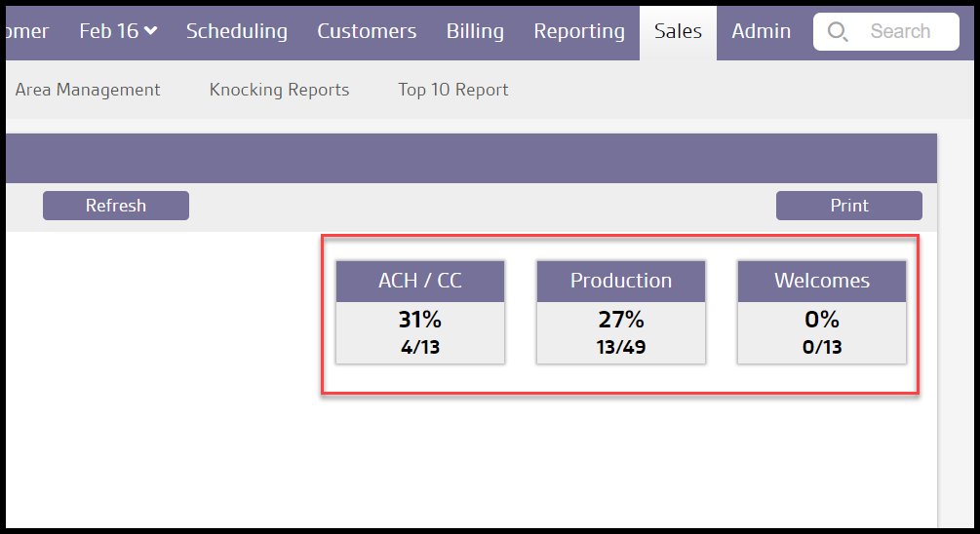Focus the Search input field
This screenshot has width=980, height=534.
coord(901,31)
